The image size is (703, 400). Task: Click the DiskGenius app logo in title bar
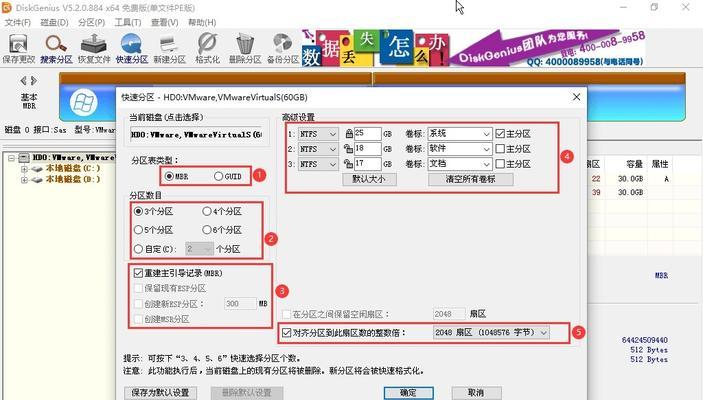(7, 8)
